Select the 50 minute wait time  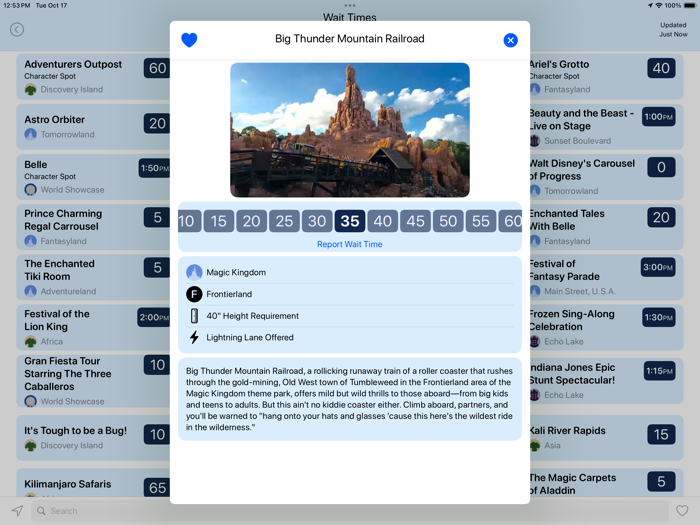(448, 221)
